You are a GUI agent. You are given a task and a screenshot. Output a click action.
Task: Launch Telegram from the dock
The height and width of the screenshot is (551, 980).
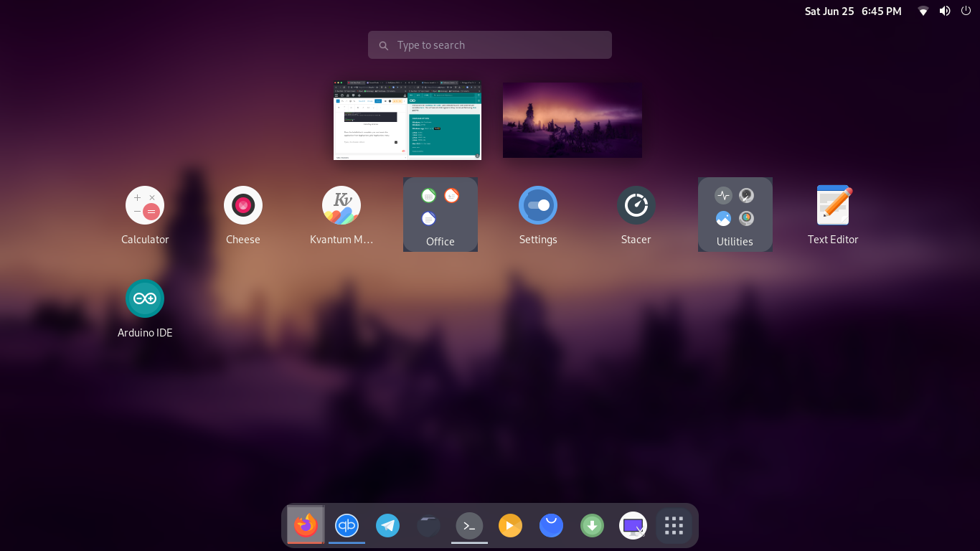[388, 526]
